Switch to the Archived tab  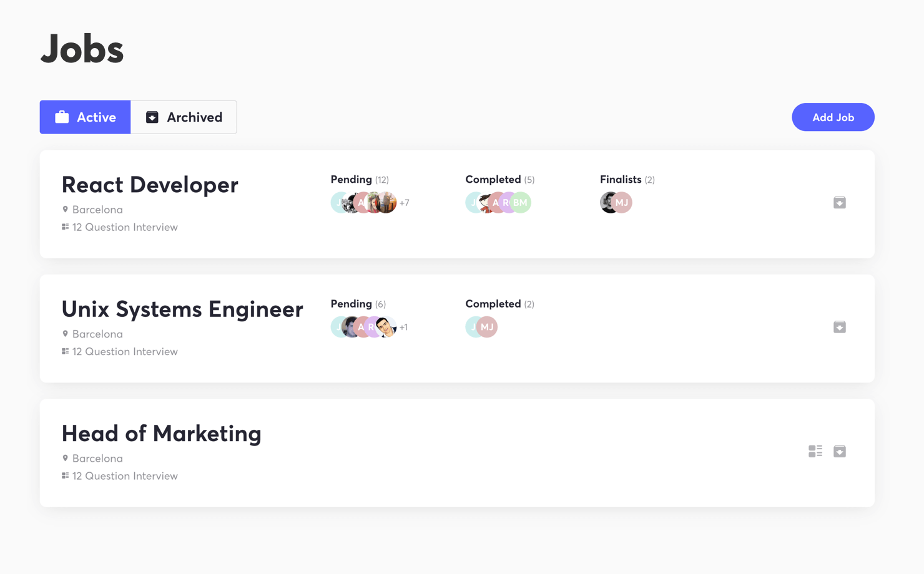pyautogui.click(x=184, y=117)
